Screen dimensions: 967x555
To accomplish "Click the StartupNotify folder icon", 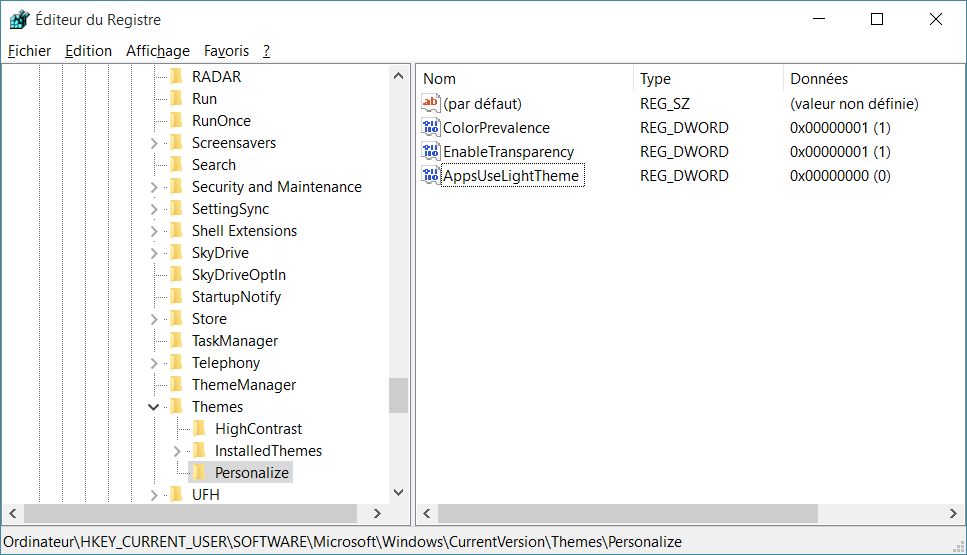I will (x=176, y=297).
